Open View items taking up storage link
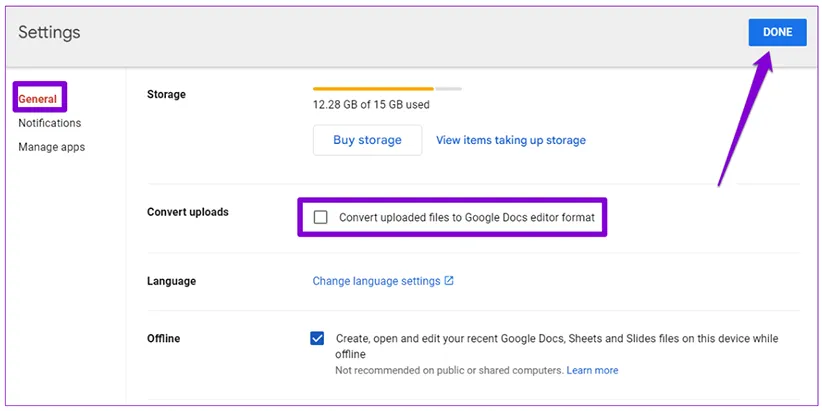This screenshot has width=822, height=411. pyautogui.click(x=510, y=140)
